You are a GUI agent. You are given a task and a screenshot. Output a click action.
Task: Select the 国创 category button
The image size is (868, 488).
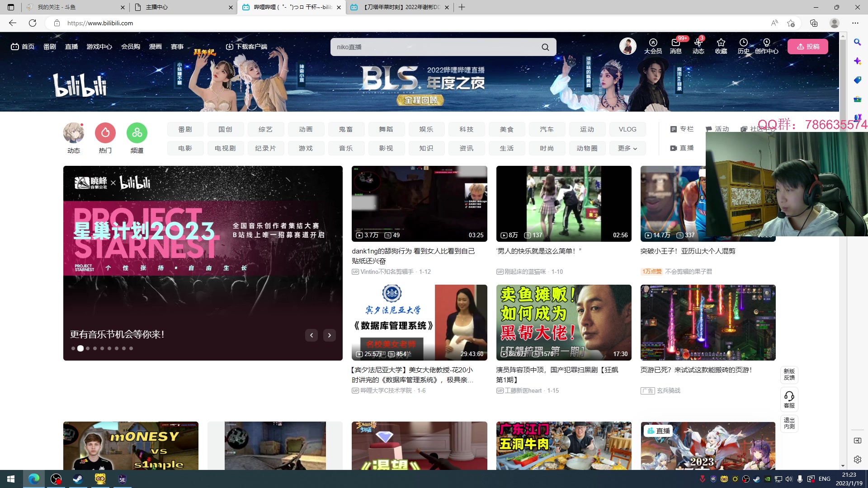225,129
